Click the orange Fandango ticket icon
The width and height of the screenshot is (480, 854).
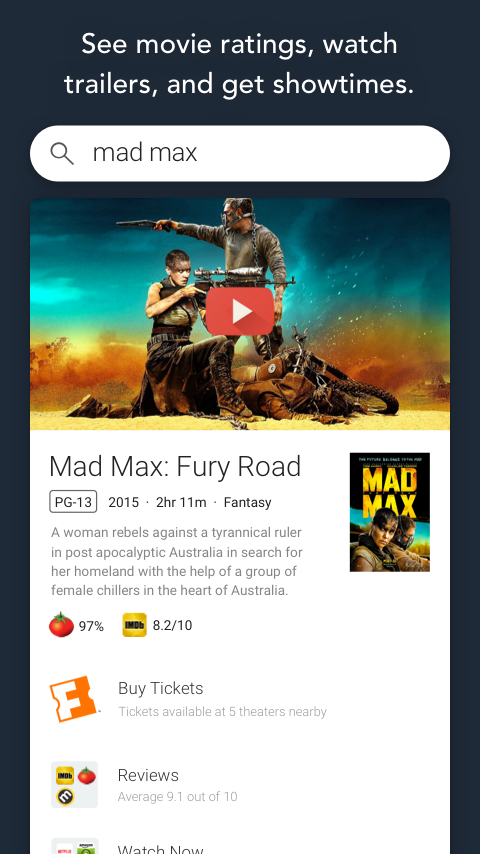point(74,699)
